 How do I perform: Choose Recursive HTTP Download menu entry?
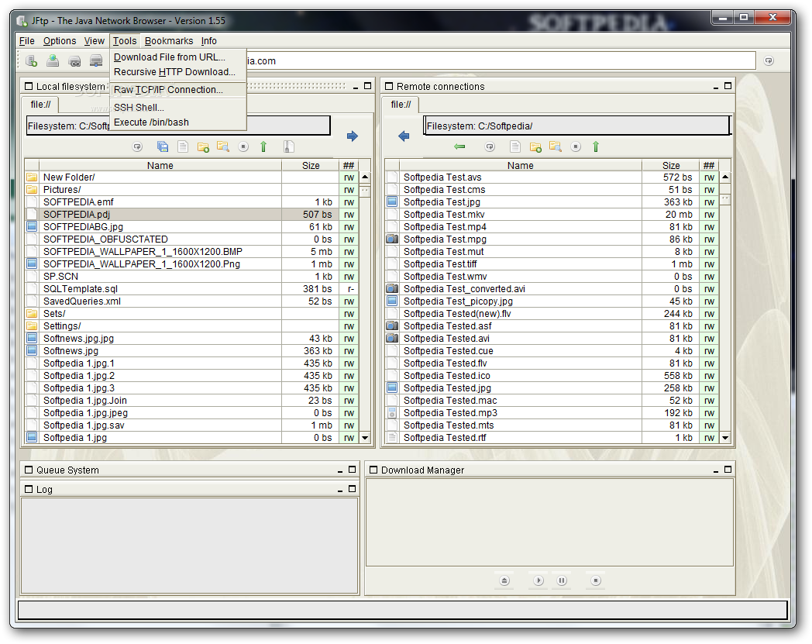point(177,72)
